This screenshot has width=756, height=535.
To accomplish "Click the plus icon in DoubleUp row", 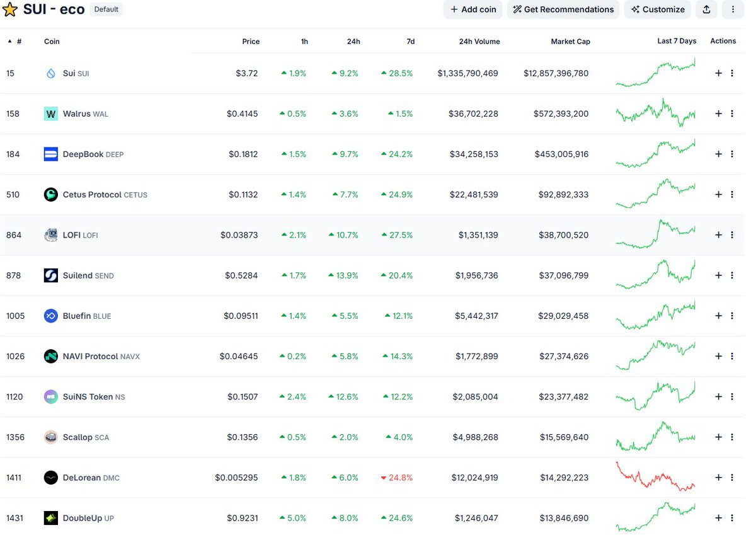I will coord(718,518).
